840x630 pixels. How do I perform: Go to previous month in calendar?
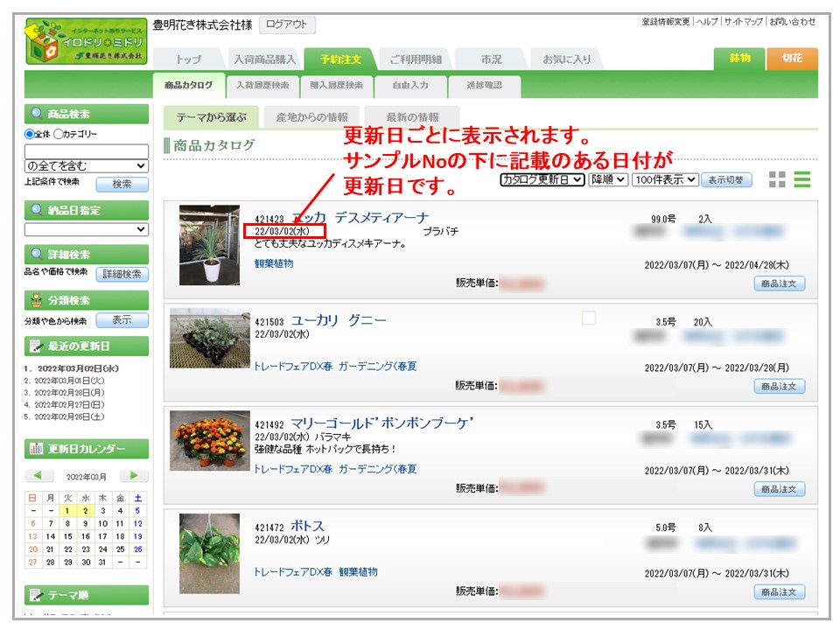coord(39,476)
